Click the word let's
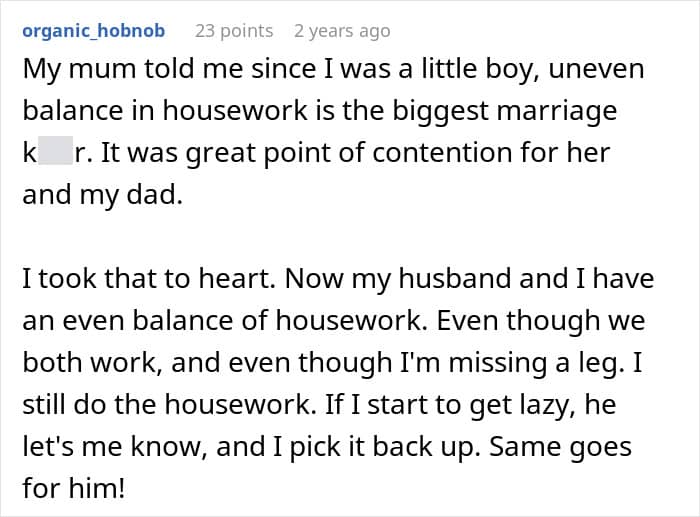 pos(54,444)
